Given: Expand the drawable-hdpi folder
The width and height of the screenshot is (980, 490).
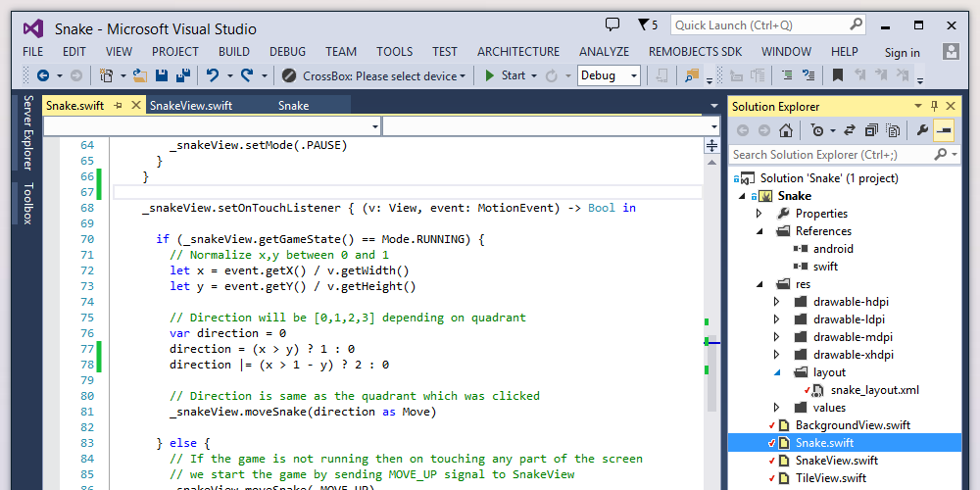Looking at the screenshot, I should pos(776,302).
